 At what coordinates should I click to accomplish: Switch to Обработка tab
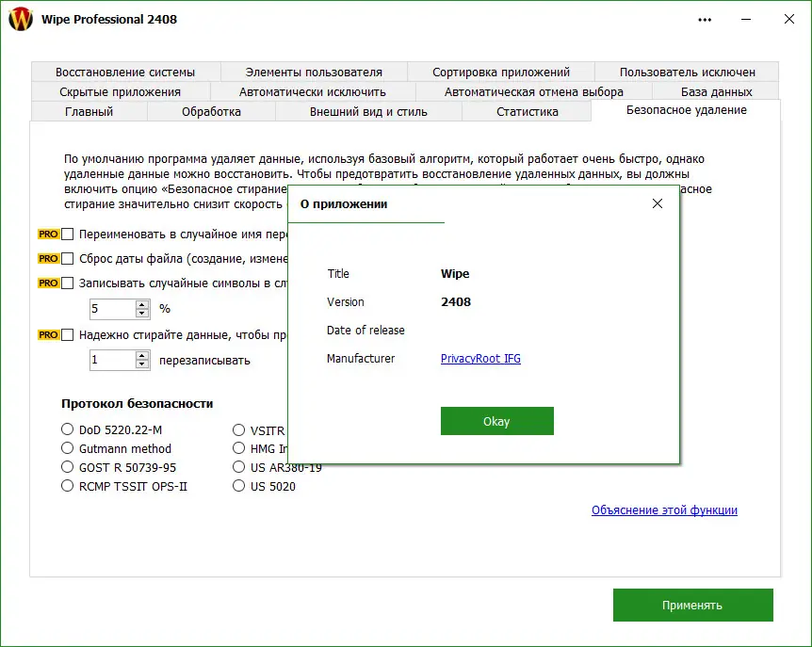[211, 111]
